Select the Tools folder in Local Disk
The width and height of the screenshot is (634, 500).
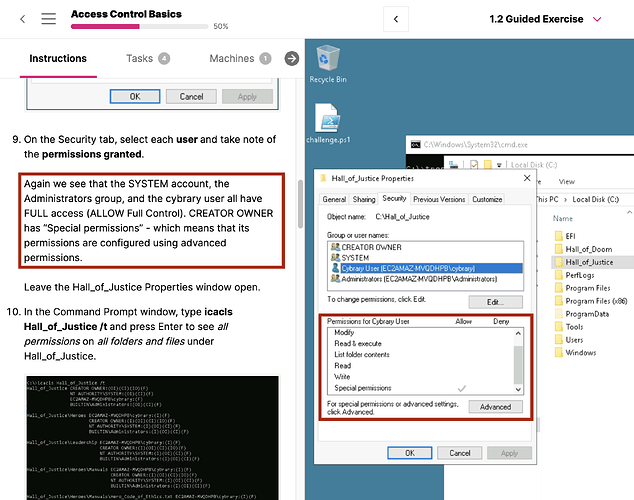[574, 326]
